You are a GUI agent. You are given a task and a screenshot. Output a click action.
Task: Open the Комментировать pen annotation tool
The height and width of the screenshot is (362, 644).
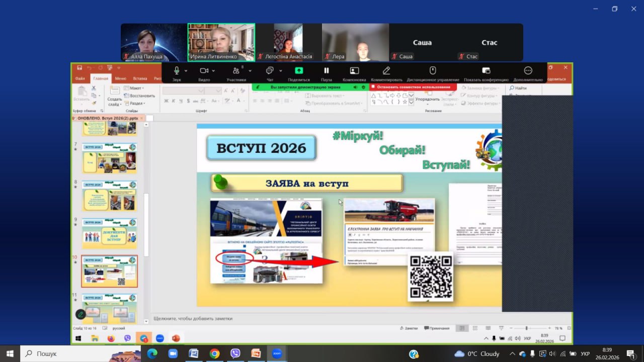pyautogui.click(x=386, y=71)
